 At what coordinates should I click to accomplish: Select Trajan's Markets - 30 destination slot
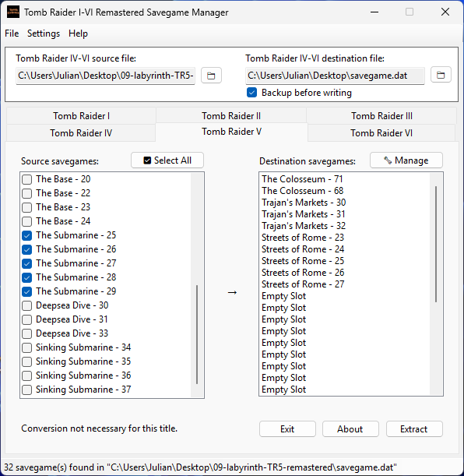pyautogui.click(x=304, y=203)
